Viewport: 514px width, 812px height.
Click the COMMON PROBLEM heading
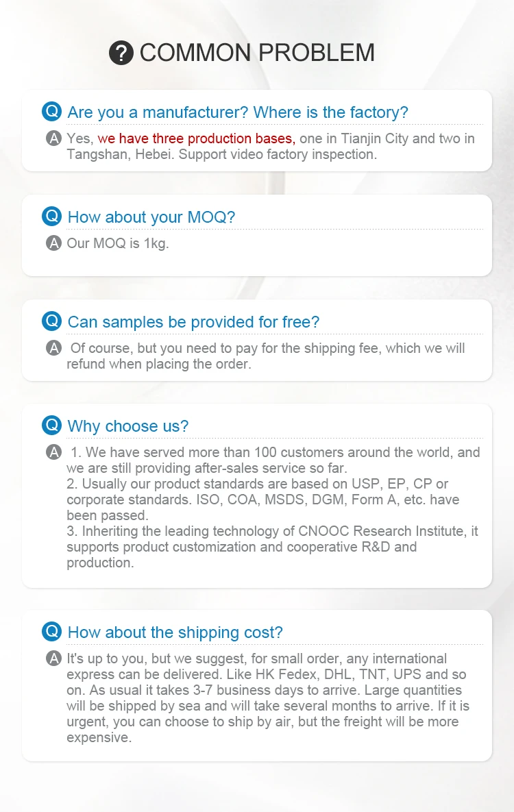(257, 53)
